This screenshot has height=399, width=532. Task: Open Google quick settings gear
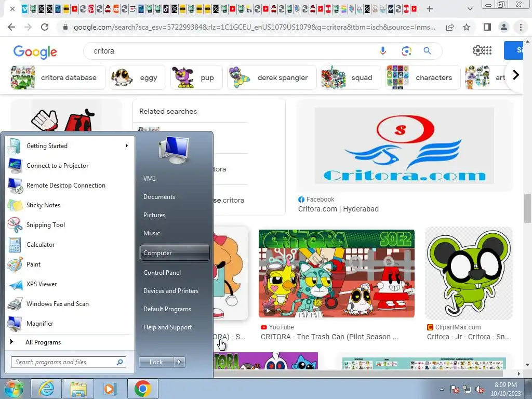point(477,50)
